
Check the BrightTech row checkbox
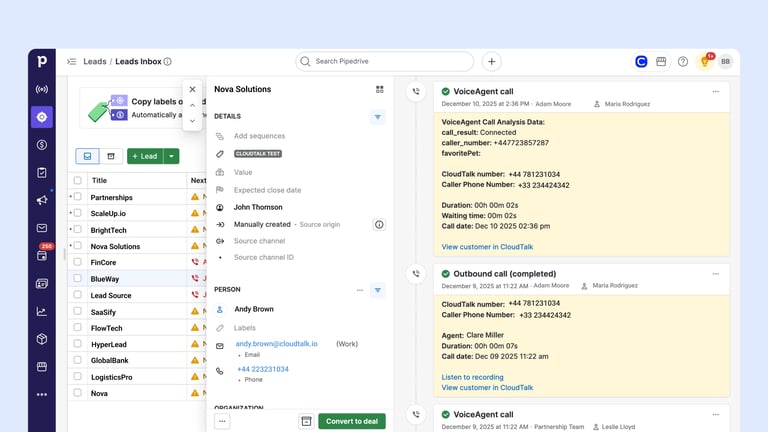pyautogui.click(x=77, y=230)
